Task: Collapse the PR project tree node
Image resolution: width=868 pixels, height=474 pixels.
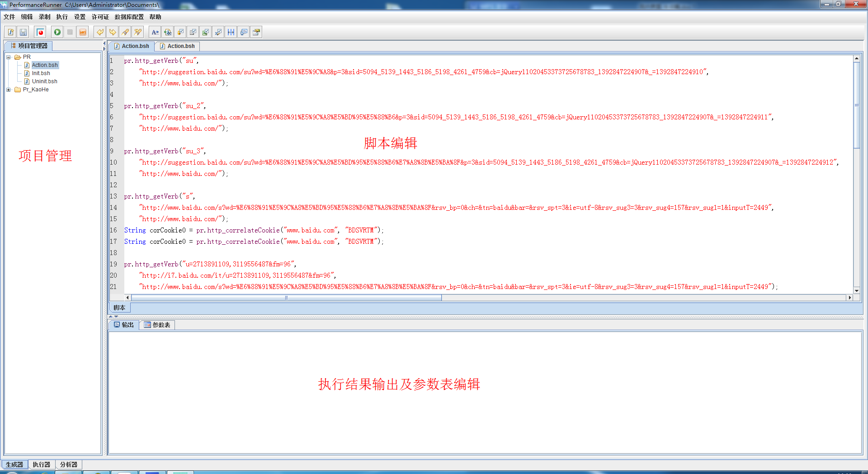Action: (x=8, y=57)
